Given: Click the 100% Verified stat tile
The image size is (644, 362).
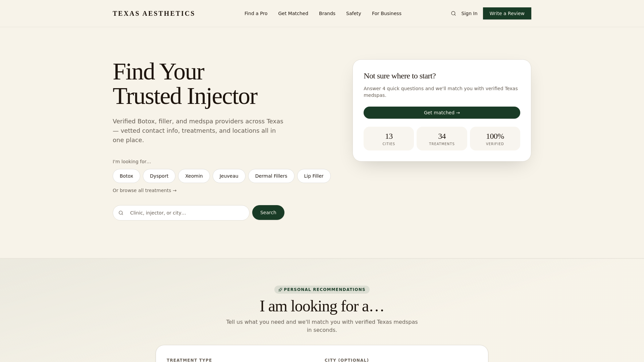Looking at the screenshot, I should point(495,139).
